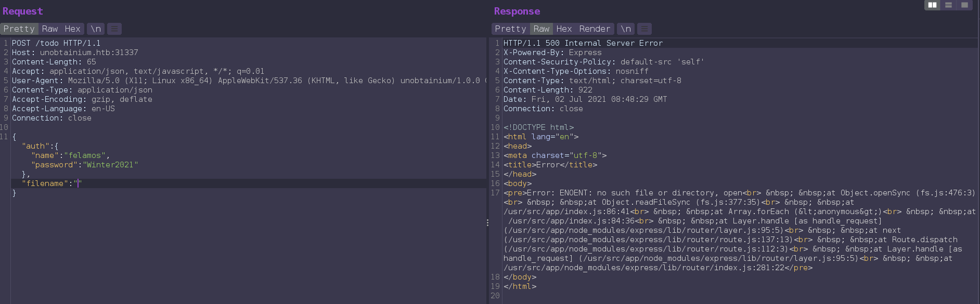Switch to top-bottom stacked layout
Image resolution: width=980 pixels, height=304 pixels.
click(948, 5)
